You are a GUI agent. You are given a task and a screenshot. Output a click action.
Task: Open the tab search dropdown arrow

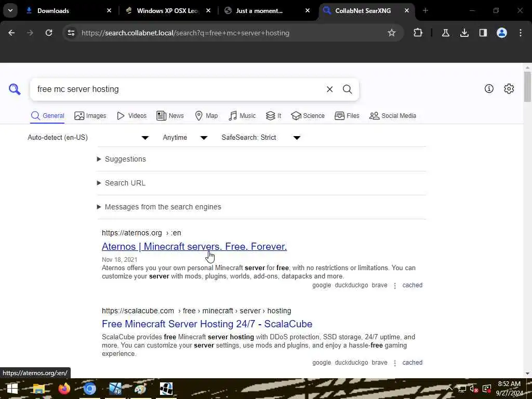point(10,10)
